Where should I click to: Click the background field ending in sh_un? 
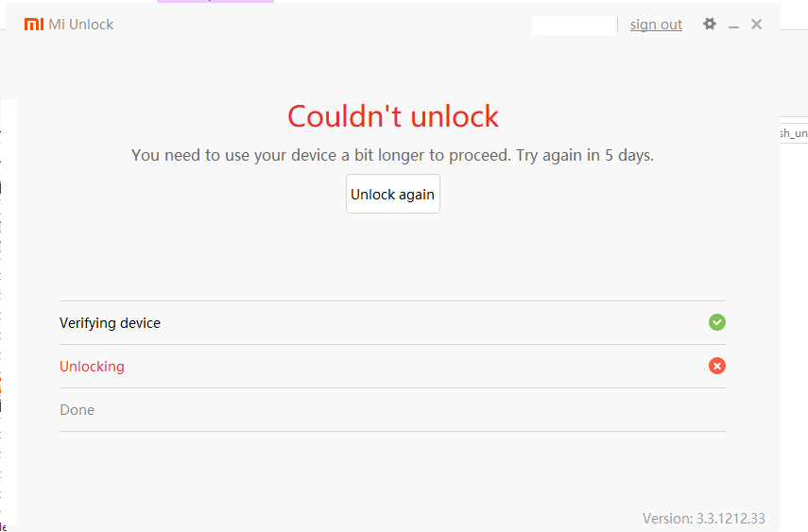click(794, 133)
